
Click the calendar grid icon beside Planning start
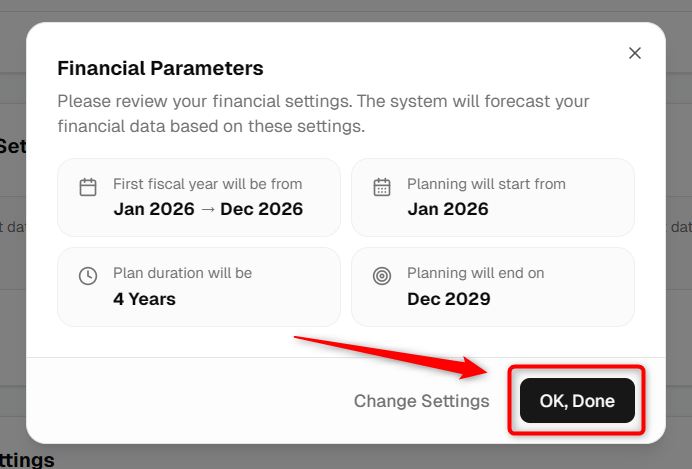click(x=382, y=187)
